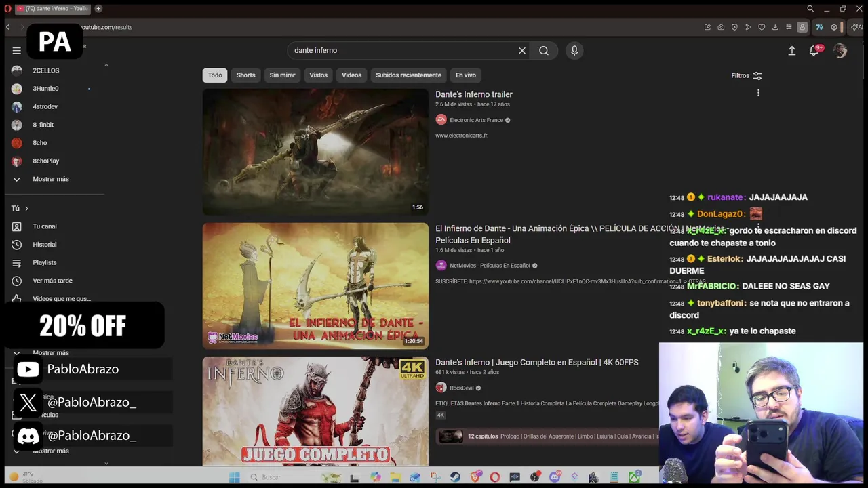Select the Todo filter chip
The height and width of the screenshot is (488, 868).
pos(215,75)
